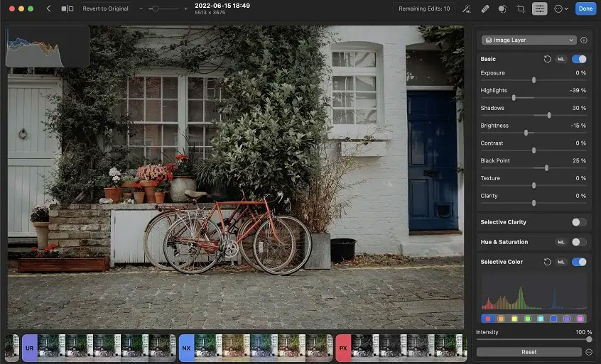Disable the Basic adjustments toggle
This screenshot has width=601, height=364.
(x=579, y=59)
